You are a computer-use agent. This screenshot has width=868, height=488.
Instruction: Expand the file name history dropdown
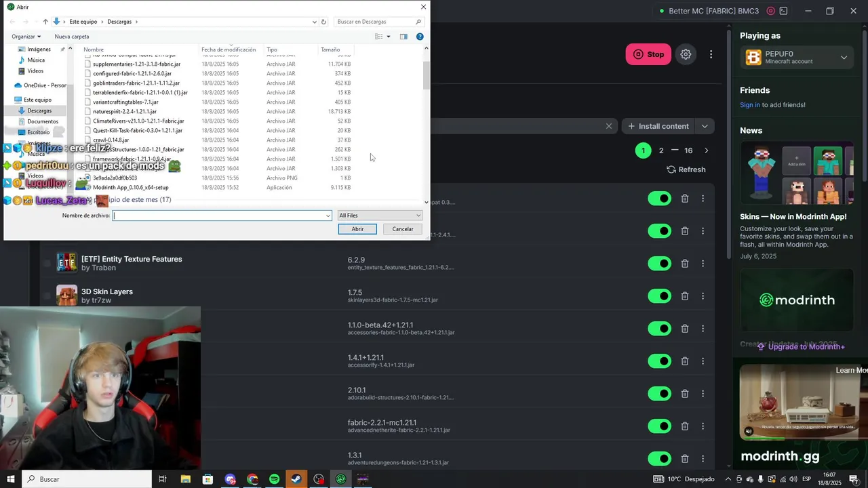point(328,216)
